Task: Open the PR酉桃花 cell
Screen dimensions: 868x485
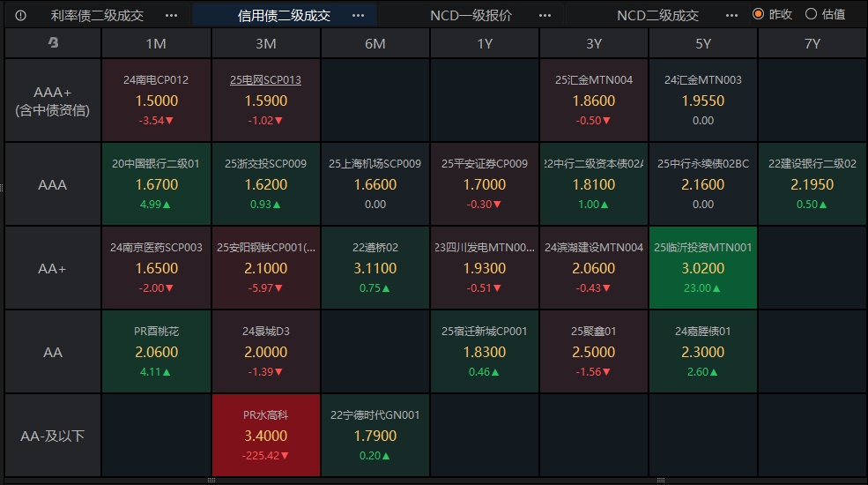Action: (x=156, y=352)
